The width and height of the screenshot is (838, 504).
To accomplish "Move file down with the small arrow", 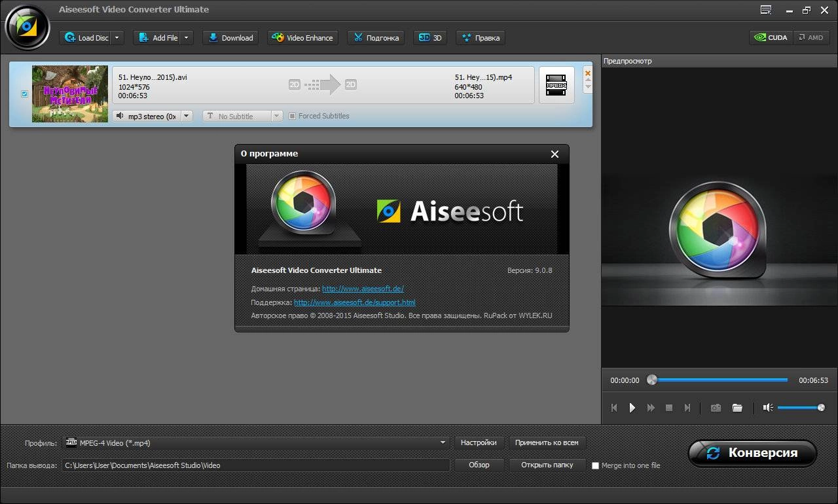I will pyautogui.click(x=587, y=87).
